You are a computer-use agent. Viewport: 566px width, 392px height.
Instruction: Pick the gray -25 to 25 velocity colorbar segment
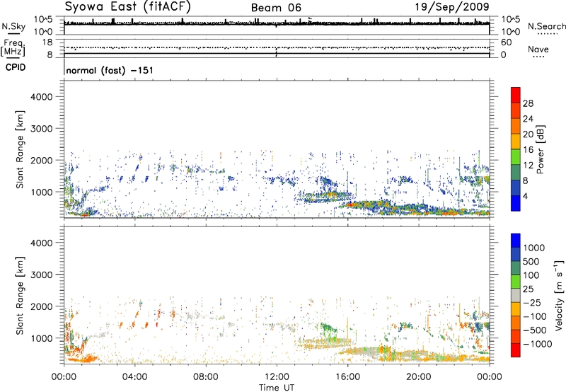point(516,295)
